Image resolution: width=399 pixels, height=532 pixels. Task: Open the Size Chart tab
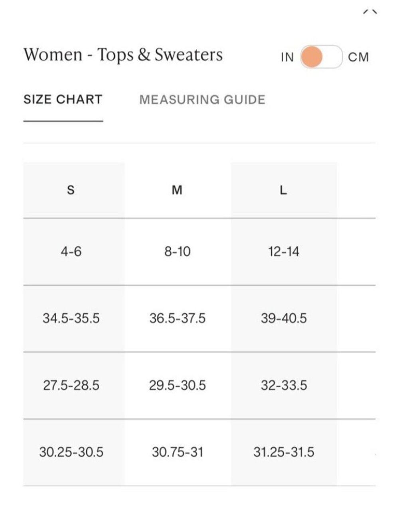point(63,99)
